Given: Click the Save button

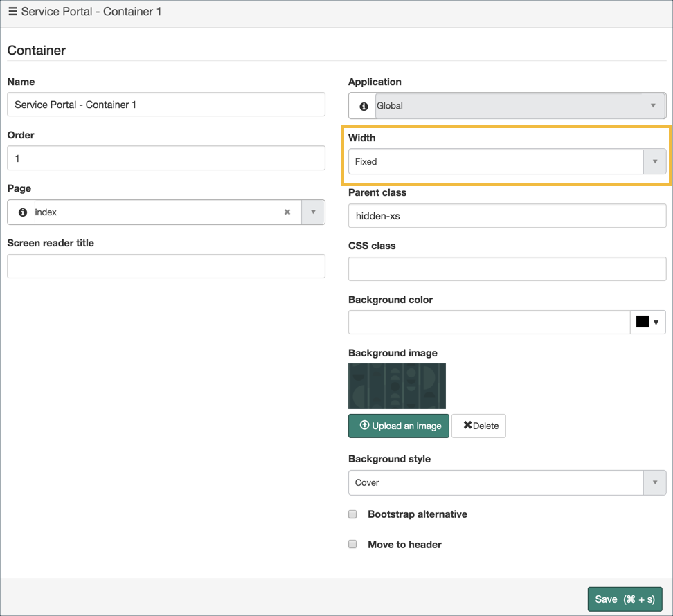Looking at the screenshot, I should (x=625, y=599).
